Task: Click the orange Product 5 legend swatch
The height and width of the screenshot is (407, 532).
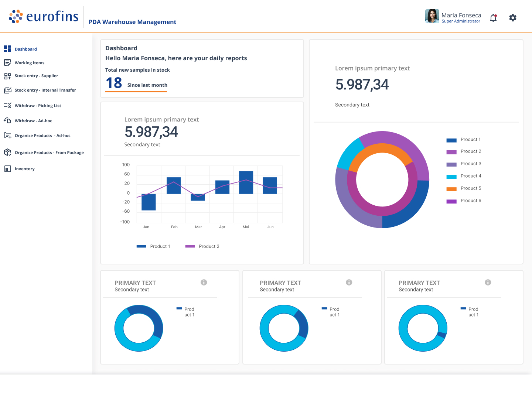Action: [451, 189]
